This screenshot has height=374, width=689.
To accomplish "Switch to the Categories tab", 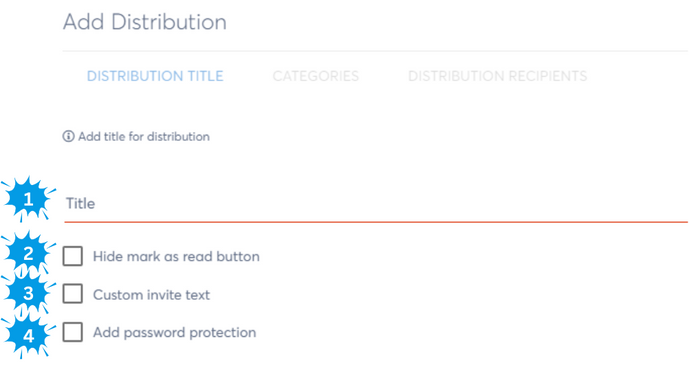I will tap(315, 76).
